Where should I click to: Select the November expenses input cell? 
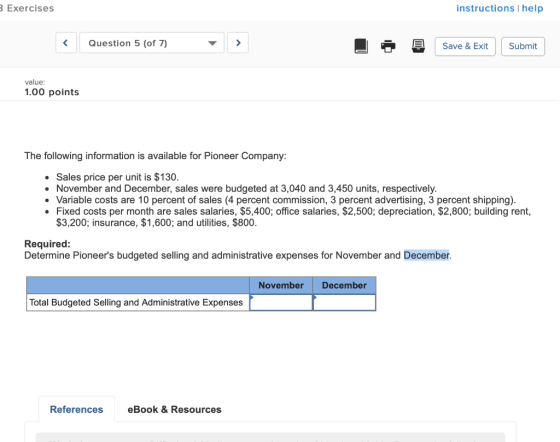click(281, 302)
